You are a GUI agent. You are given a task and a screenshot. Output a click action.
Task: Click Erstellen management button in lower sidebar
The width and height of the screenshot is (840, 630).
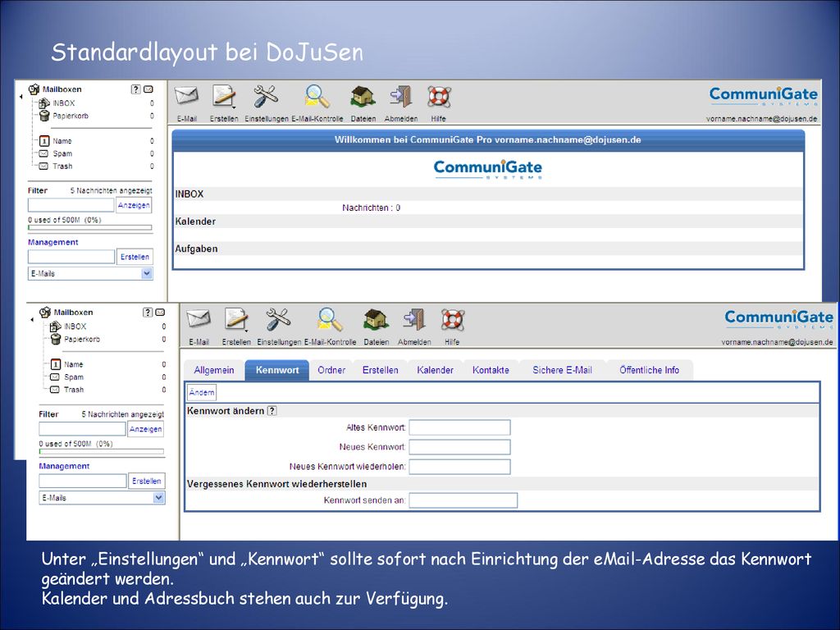pos(146,481)
